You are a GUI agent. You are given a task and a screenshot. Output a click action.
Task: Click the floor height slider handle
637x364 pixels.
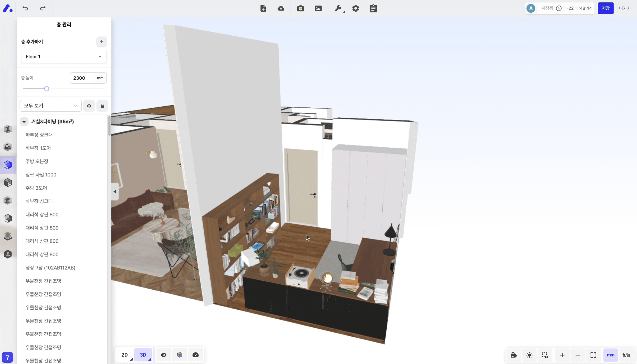coord(46,89)
